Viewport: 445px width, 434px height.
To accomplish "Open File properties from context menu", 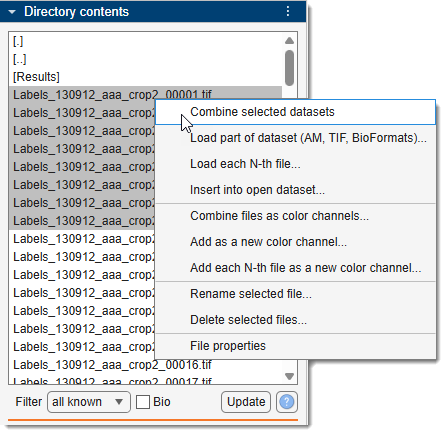I will click(x=296, y=346).
